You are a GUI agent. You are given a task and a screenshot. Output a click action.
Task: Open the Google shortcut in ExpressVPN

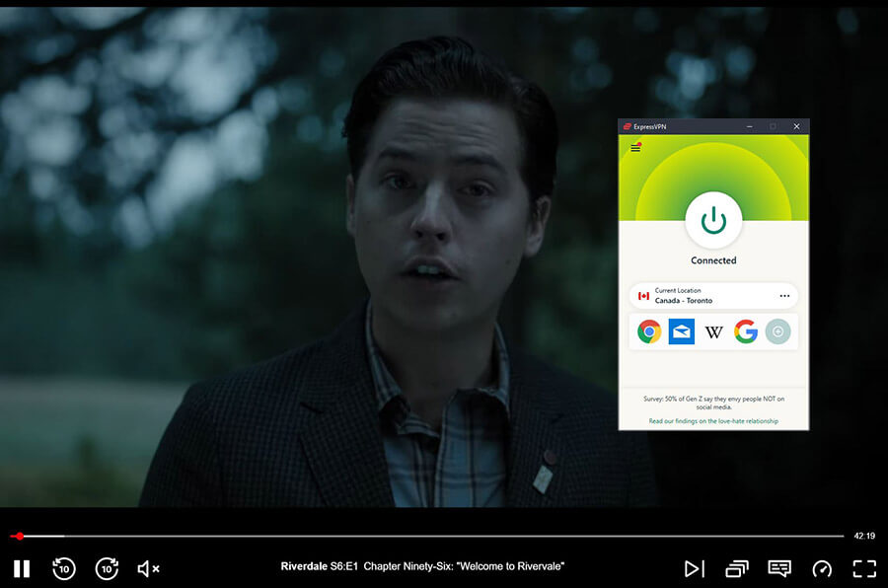746,331
